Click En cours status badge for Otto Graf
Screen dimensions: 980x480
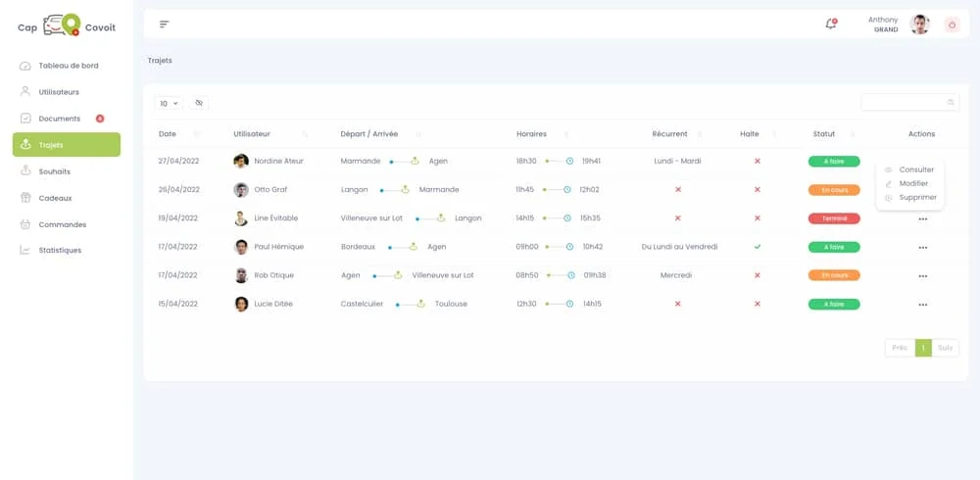tap(834, 189)
